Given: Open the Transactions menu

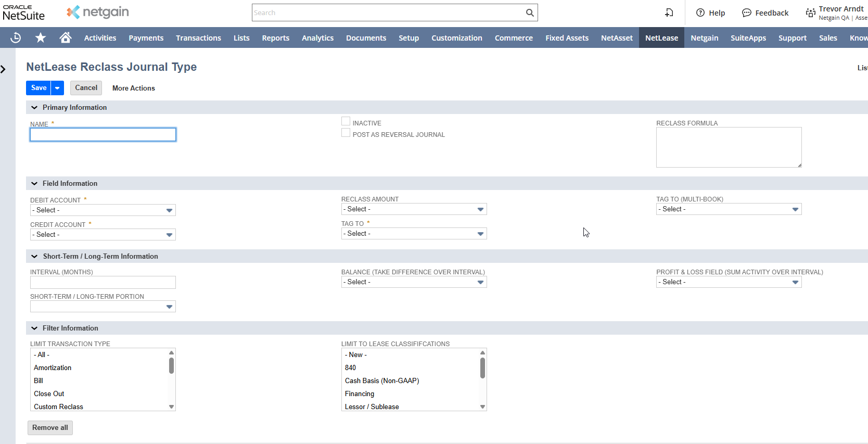Looking at the screenshot, I should pos(198,38).
